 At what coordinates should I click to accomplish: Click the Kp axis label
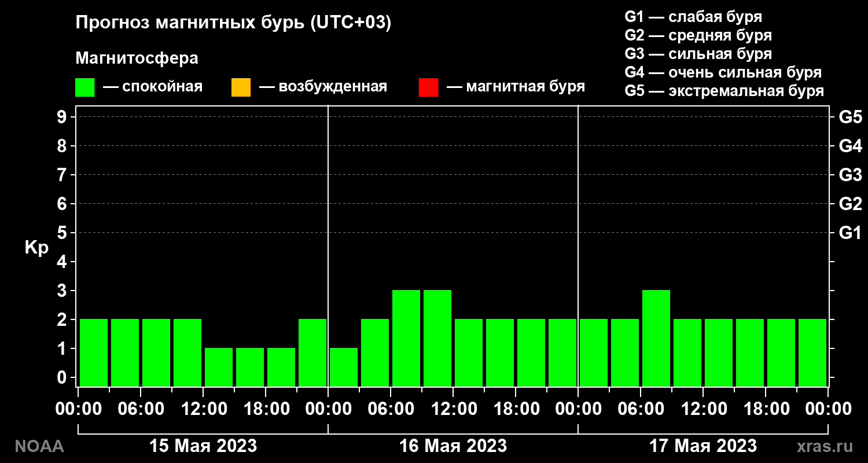click(x=36, y=248)
